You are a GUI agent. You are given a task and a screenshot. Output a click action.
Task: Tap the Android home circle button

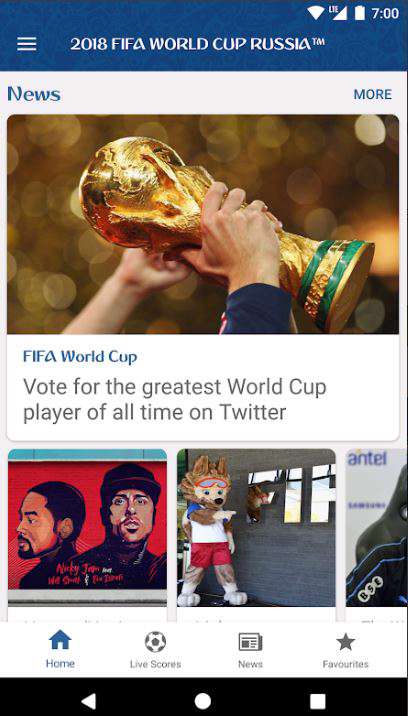tap(203, 700)
